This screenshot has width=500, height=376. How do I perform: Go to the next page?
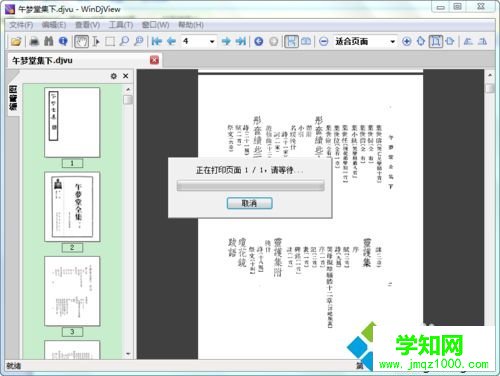click(x=226, y=41)
